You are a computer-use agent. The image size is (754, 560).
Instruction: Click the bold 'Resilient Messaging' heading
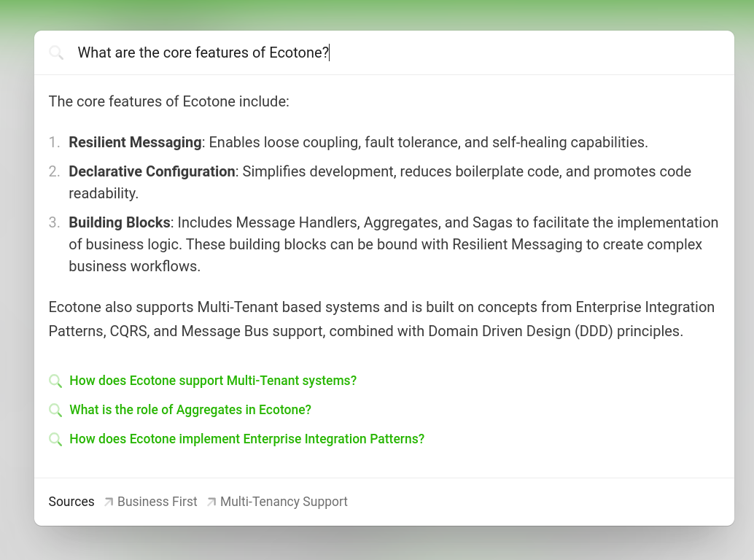tap(135, 142)
